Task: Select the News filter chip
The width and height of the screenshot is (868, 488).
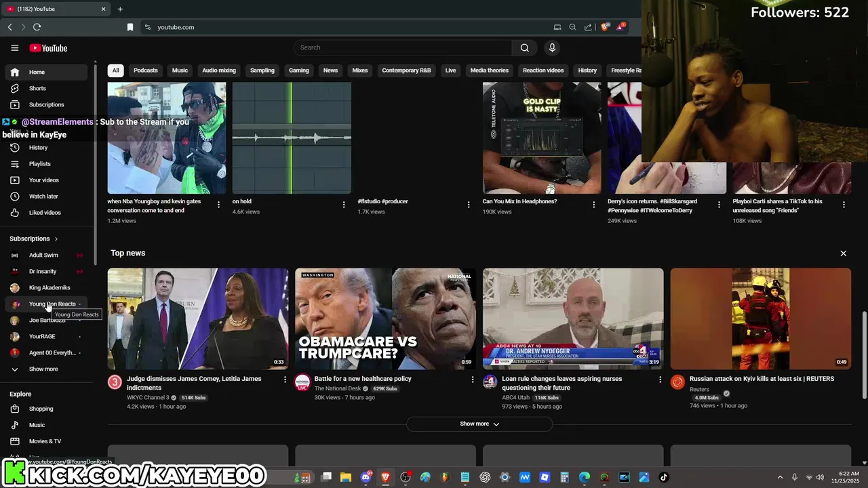Action: click(x=330, y=70)
